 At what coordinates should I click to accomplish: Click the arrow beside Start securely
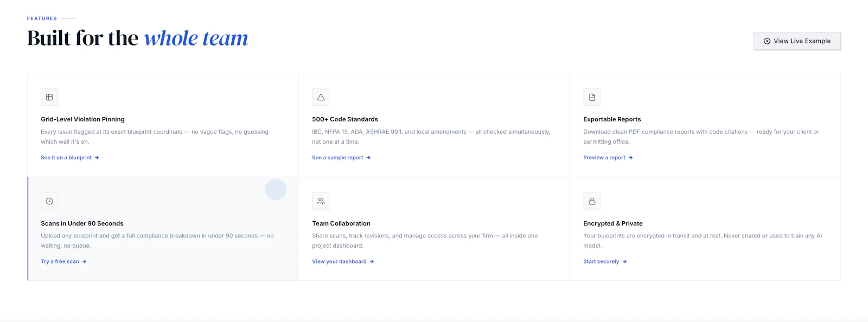pyautogui.click(x=624, y=261)
